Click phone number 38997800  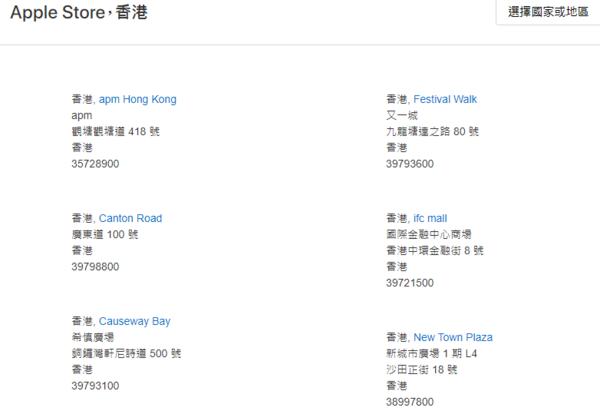click(x=410, y=402)
